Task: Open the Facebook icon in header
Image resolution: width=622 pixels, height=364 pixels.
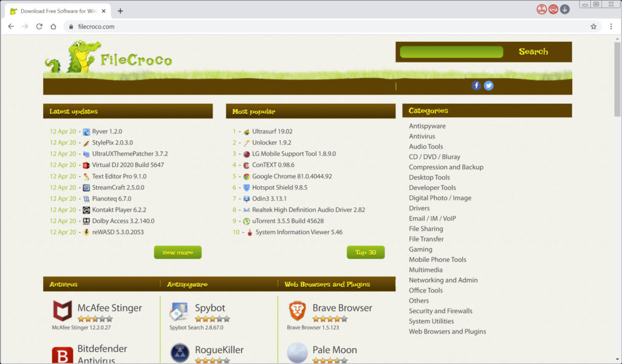Action: [476, 86]
